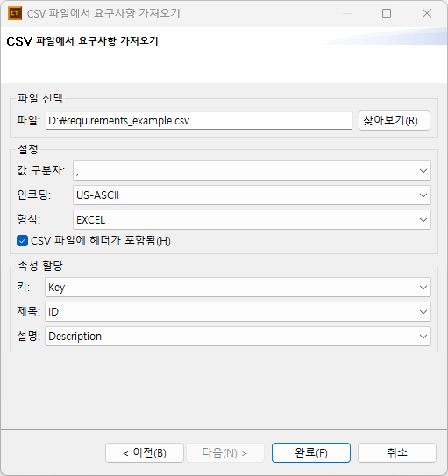The image size is (448, 476).
Task: Click the 찾아보기(R)... browse button
Action: pos(395,120)
